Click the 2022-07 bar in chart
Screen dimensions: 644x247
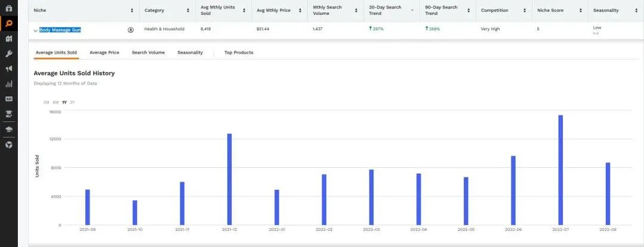561,170
